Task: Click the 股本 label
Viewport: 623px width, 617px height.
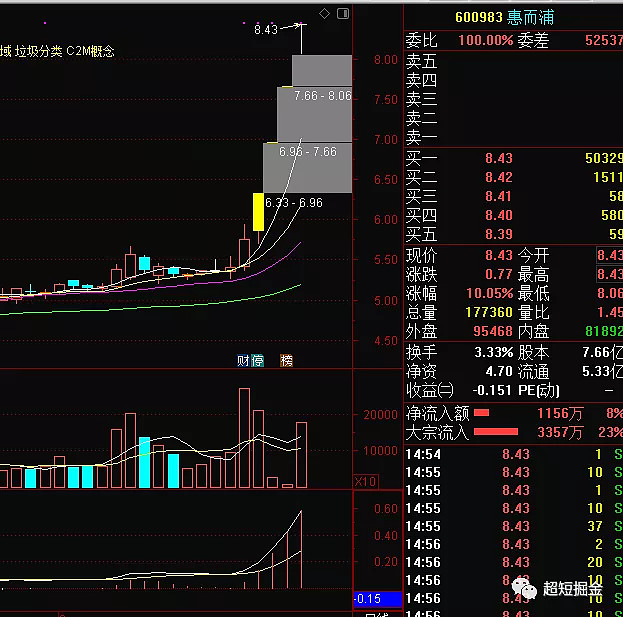Action: [533, 352]
